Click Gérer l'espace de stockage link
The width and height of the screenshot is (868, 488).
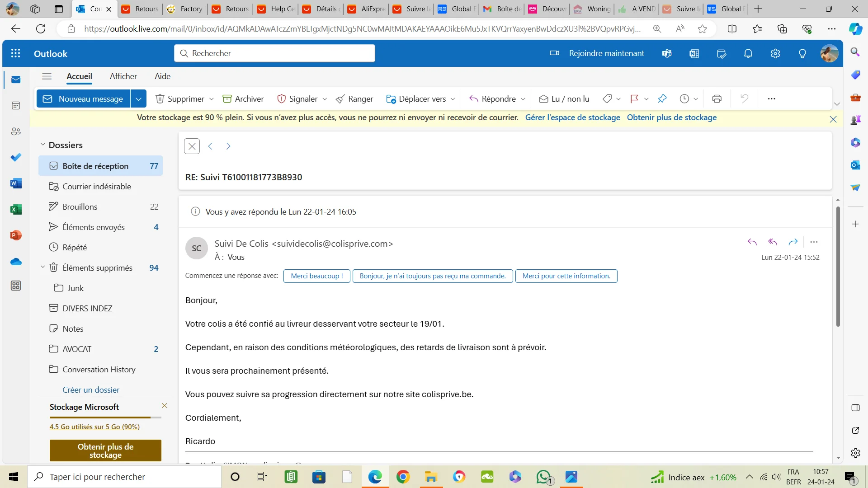(573, 117)
